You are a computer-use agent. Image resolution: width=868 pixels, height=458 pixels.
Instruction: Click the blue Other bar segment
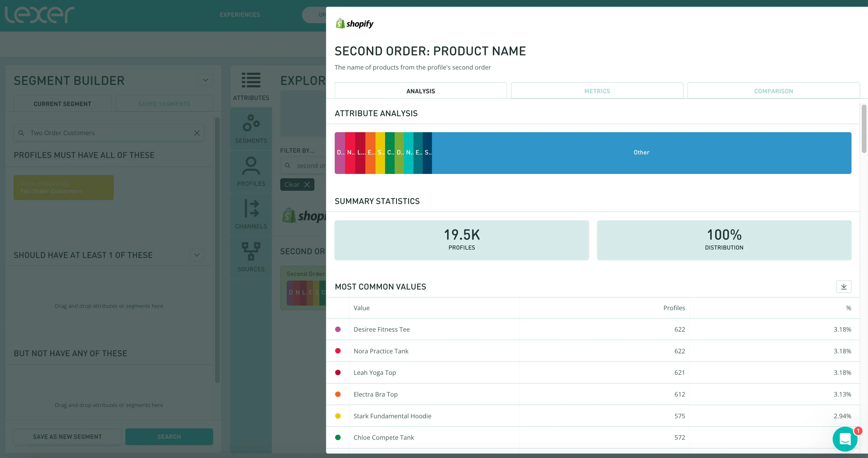click(641, 153)
